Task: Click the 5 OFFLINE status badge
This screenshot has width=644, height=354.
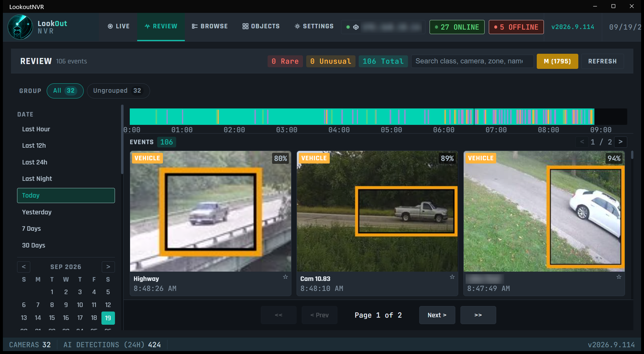Action: (x=516, y=27)
